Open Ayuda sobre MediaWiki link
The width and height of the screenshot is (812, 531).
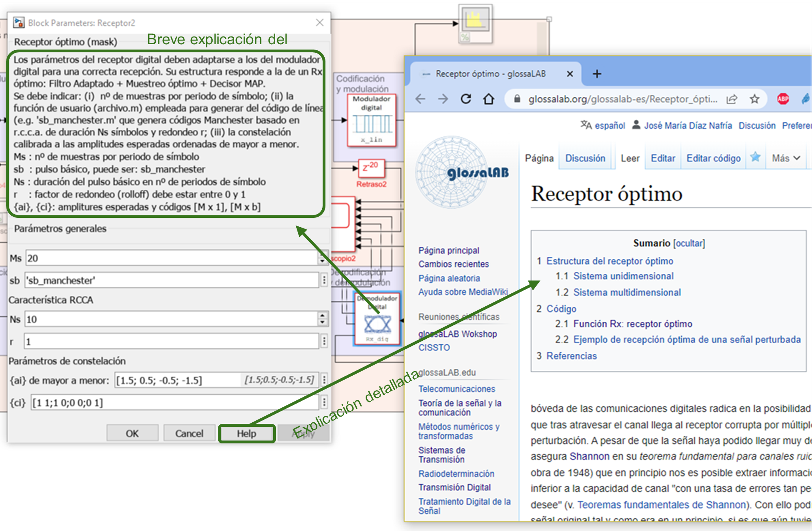(x=463, y=292)
